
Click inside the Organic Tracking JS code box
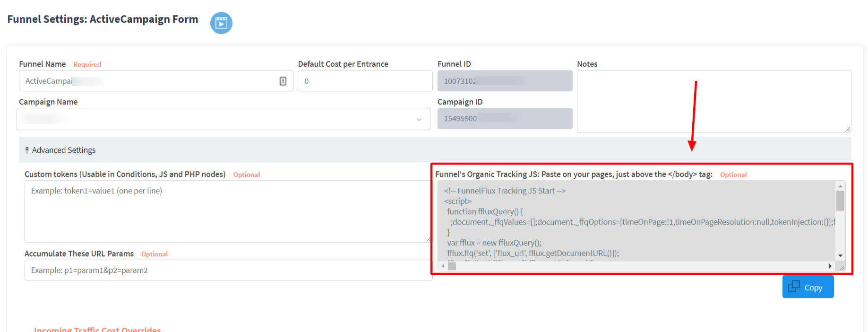click(636, 221)
